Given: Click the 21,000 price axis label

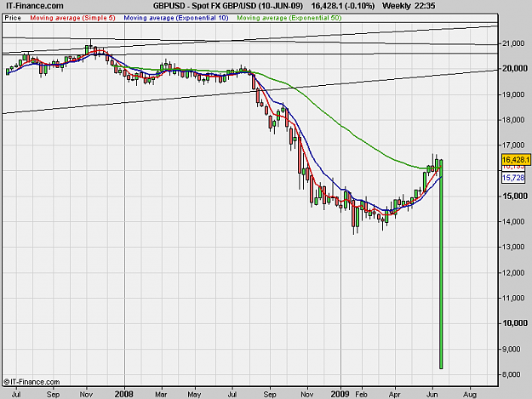Looking at the screenshot, I should click(513, 43).
